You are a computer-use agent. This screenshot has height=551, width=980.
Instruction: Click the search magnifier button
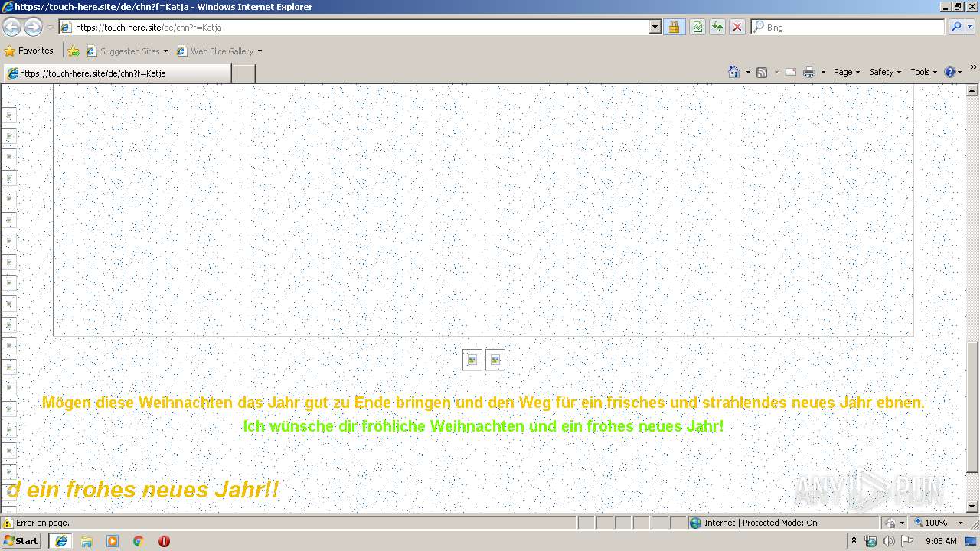[955, 27]
